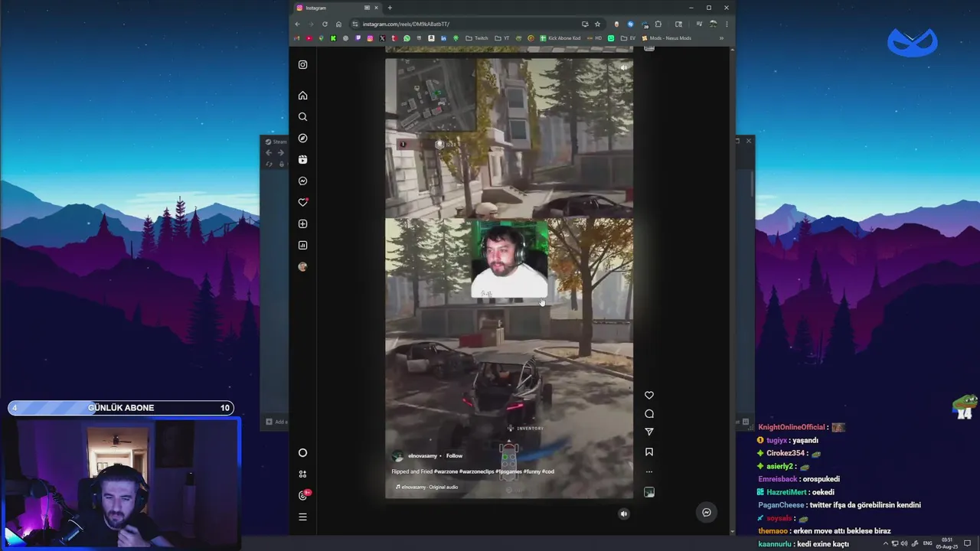Open Chrome three-dot menu
The width and height of the screenshot is (980, 551).
click(x=727, y=24)
